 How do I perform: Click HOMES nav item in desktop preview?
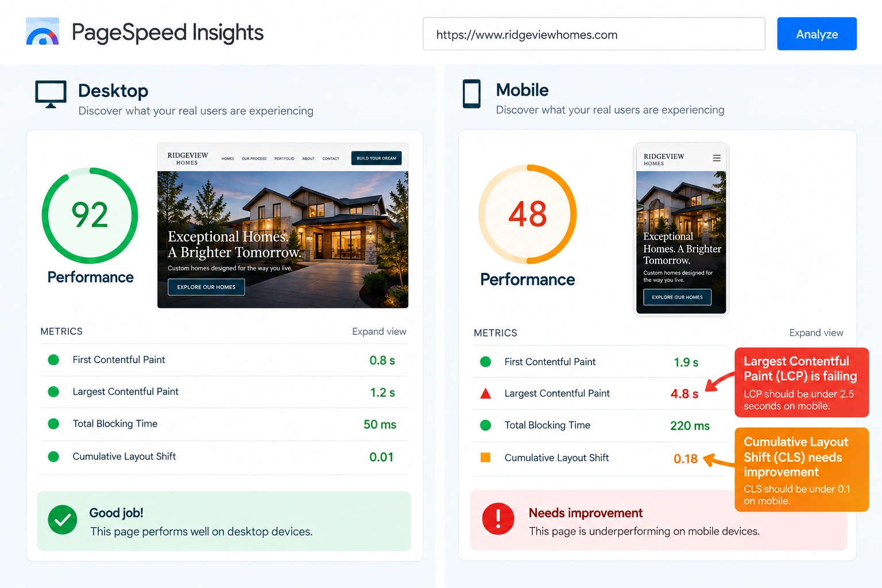(x=228, y=158)
